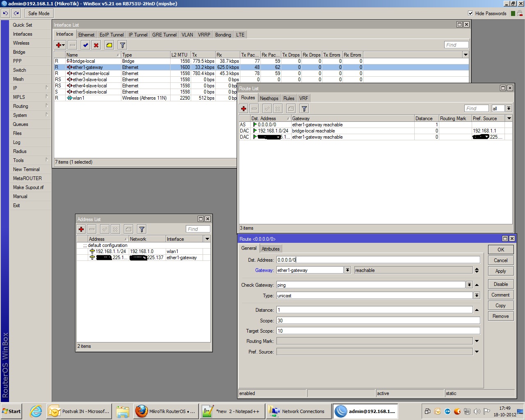Select the 192.168.1.0/24 route row
Viewport: 525px width, 420px height.
375,131
